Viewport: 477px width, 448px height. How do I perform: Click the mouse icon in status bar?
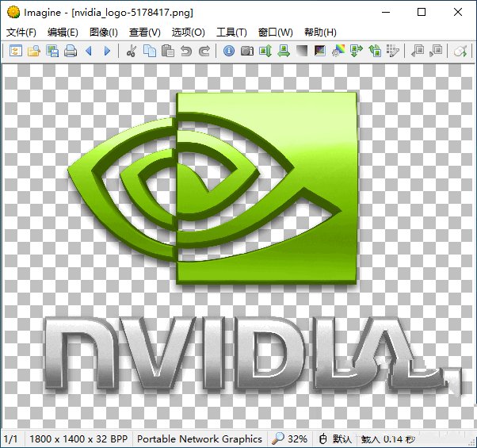(322, 438)
